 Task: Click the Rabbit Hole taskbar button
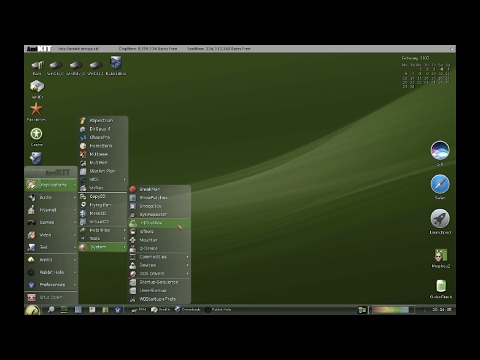click(x=218, y=310)
